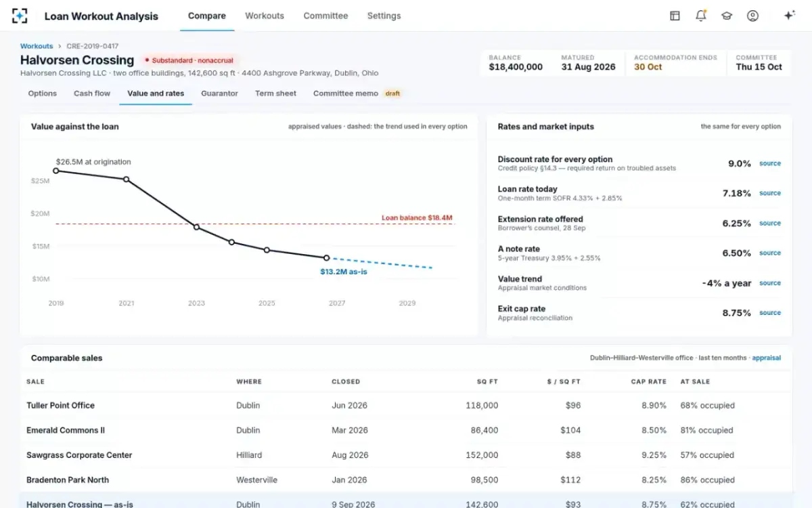Click the 81% occupied cell
The height and width of the screenshot is (508, 812).
706,430
